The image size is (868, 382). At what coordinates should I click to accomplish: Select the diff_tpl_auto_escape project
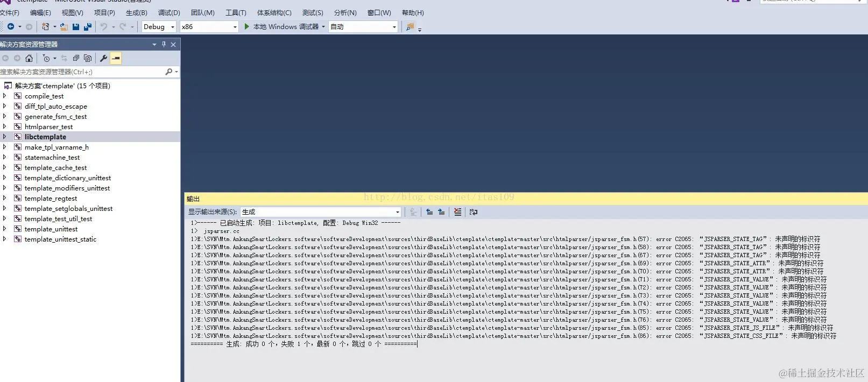pos(55,106)
